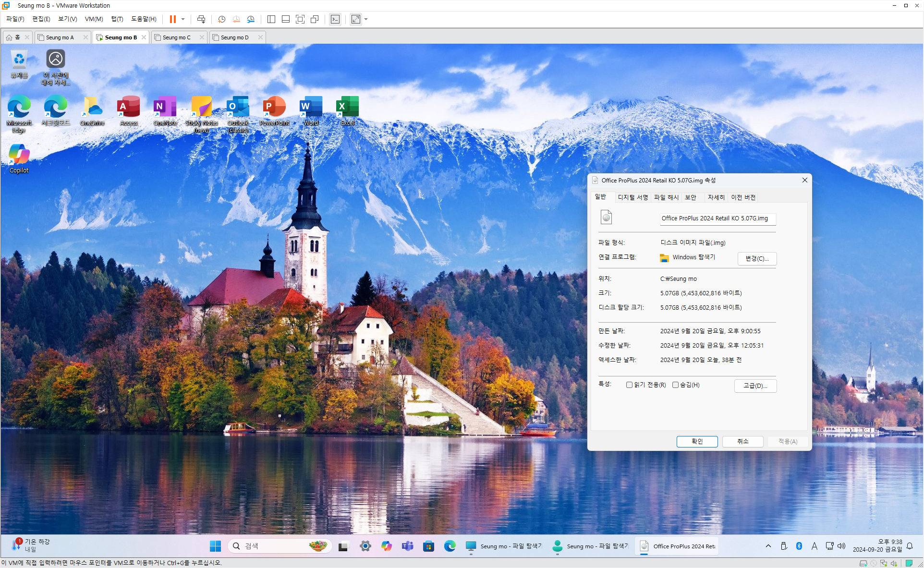Open the dropdown next to the stretch guest icon
The height and width of the screenshot is (568, 924).
point(366,19)
